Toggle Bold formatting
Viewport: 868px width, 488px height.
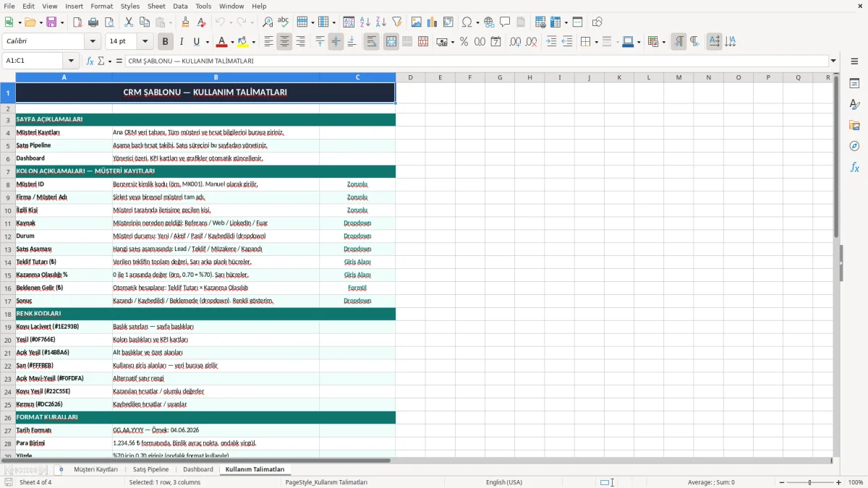(x=165, y=42)
